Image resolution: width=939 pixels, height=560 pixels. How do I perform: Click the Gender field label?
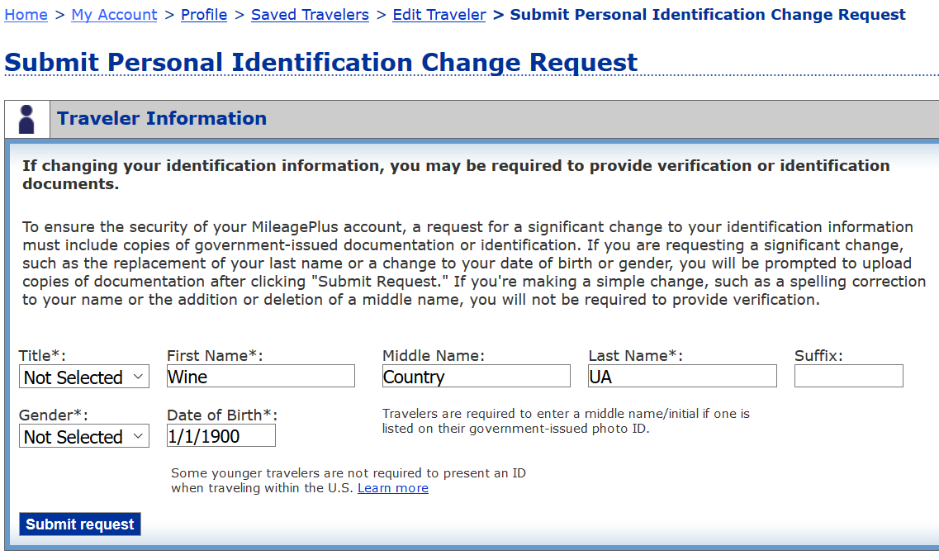pos(53,415)
